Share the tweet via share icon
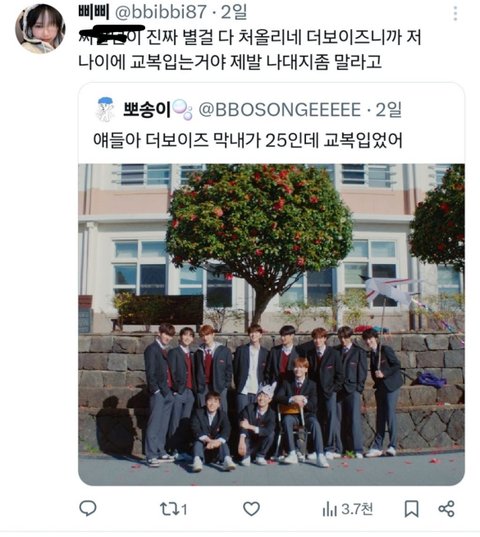The width and height of the screenshot is (480, 537). coord(446,509)
